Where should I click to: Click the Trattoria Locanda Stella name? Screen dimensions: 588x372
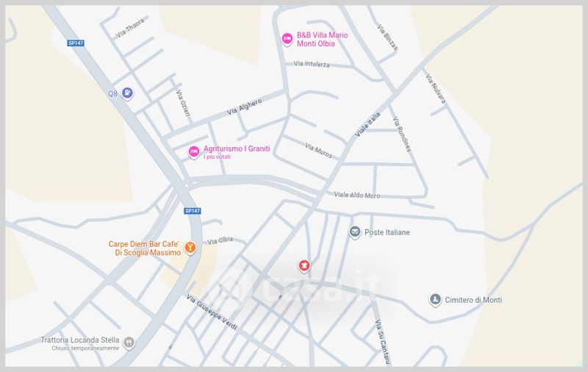[x=80, y=340]
